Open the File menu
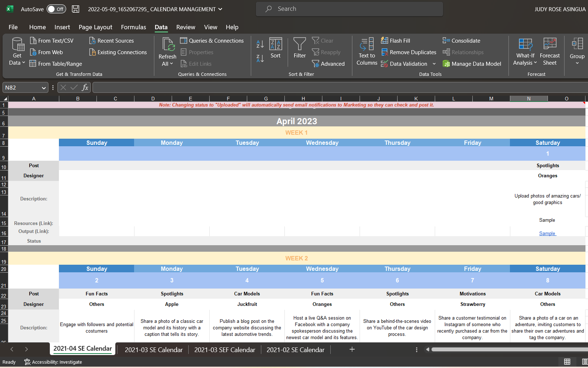This screenshot has width=588, height=368. [x=13, y=27]
